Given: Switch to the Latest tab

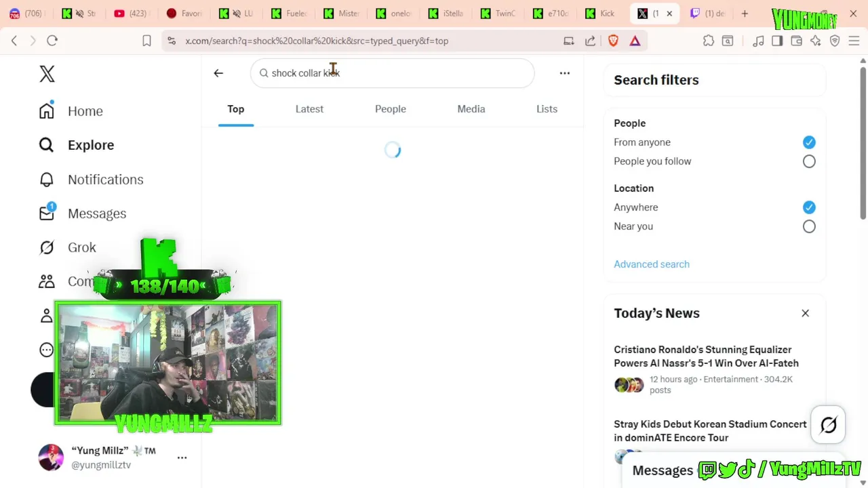Looking at the screenshot, I should 309,109.
